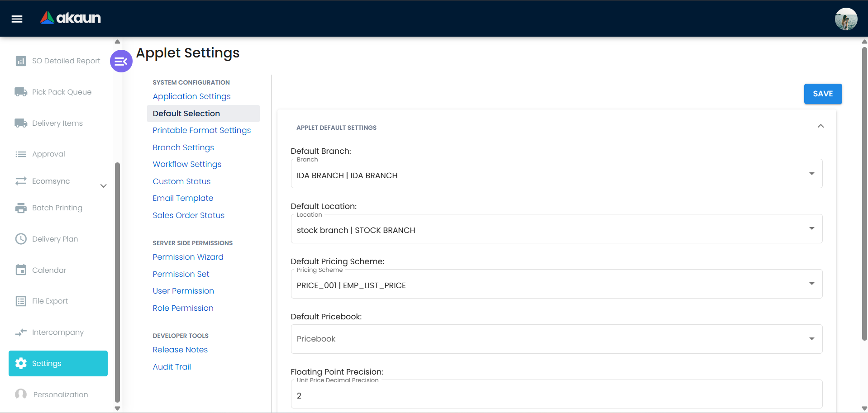Click the Batch Printing printer icon
This screenshot has width=868, height=413.
21,208
